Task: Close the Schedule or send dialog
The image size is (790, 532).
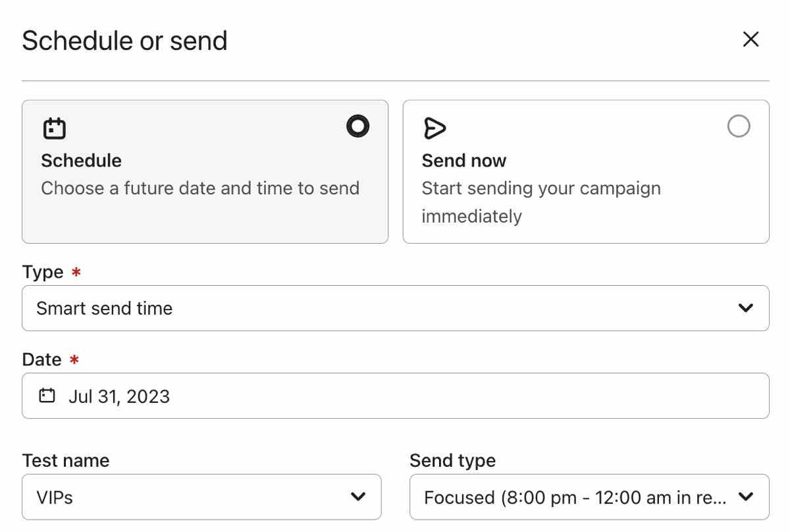Action: point(750,40)
